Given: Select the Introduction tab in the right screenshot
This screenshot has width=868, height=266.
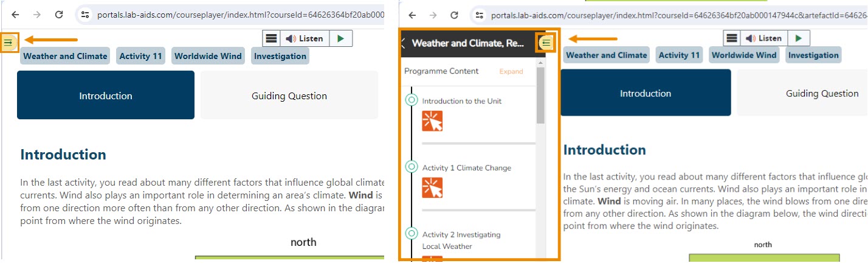Looking at the screenshot, I should point(645,93).
